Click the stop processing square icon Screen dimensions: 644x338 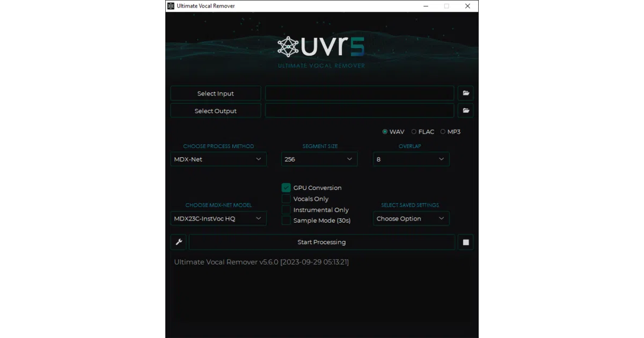click(x=466, y=242)
